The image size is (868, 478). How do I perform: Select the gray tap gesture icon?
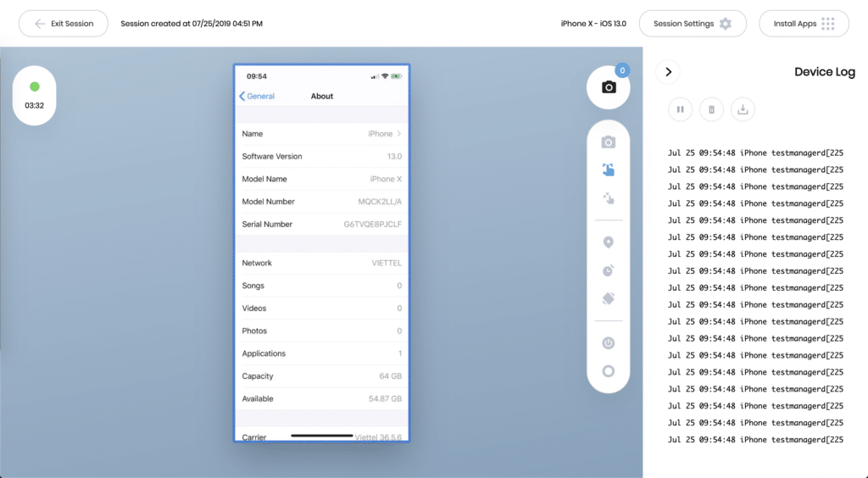tap(608, 197)
